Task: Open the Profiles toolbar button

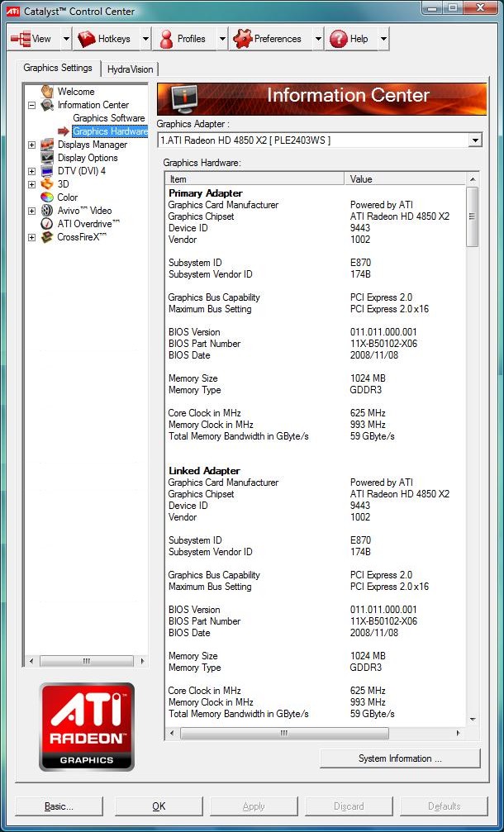Action: [x=184, y=39]
